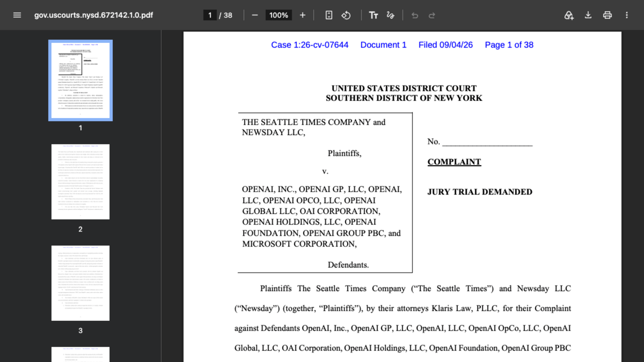This screenshot has width=644, height=362.
Task: Click NEWSDAY LLC, in the caption
Action: click(x=274, y=132)
